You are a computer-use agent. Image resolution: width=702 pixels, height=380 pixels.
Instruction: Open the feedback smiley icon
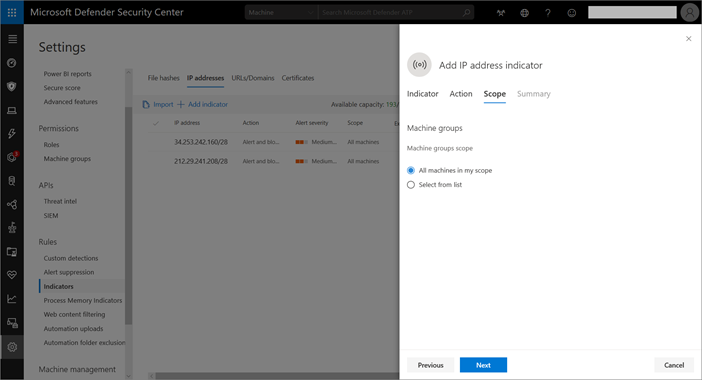pyautogui.click(x=572, y=13)
